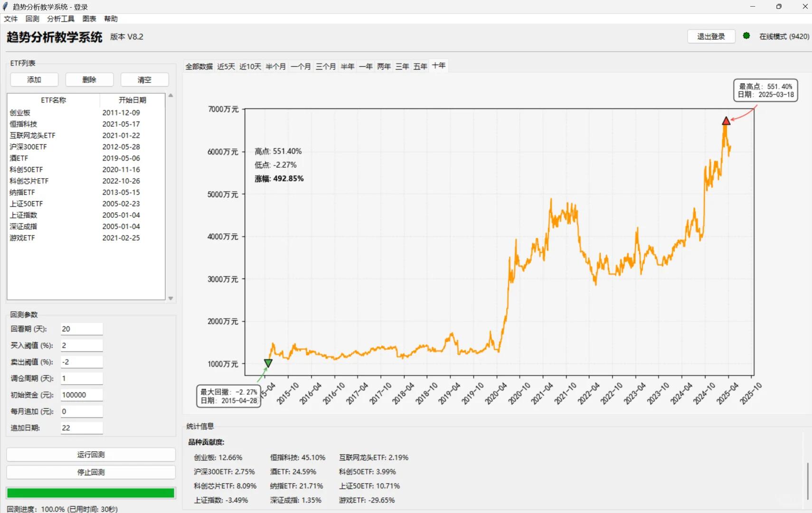This screenshot has width=812, height=513.
Task: Click the red peak triangle marker on chart
Action: pos(726,121)
